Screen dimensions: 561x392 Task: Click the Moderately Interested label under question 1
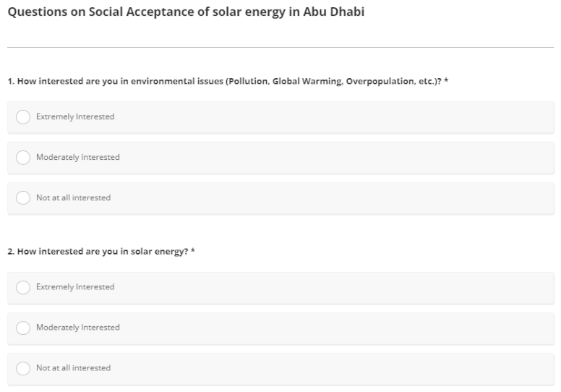[x=78, y=158]
